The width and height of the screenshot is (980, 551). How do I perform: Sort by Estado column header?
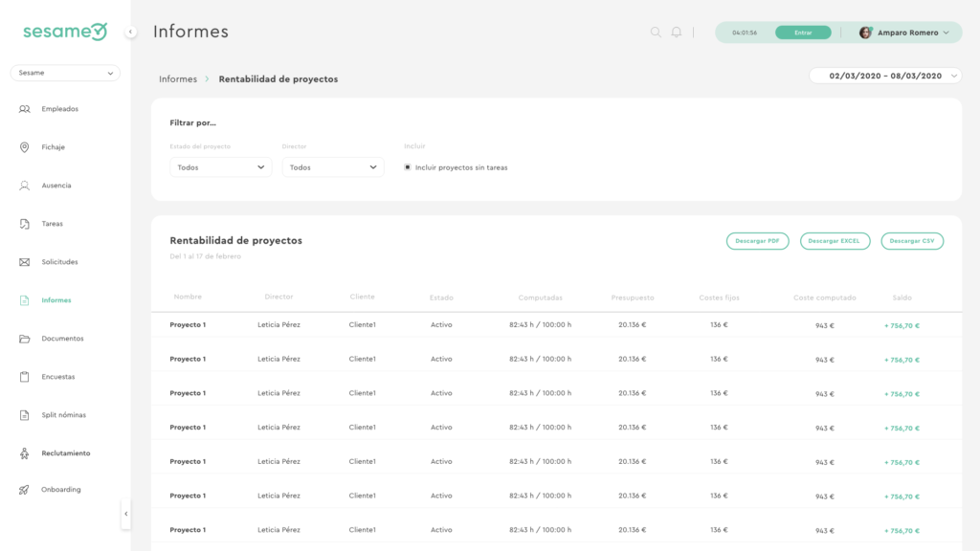441,298
